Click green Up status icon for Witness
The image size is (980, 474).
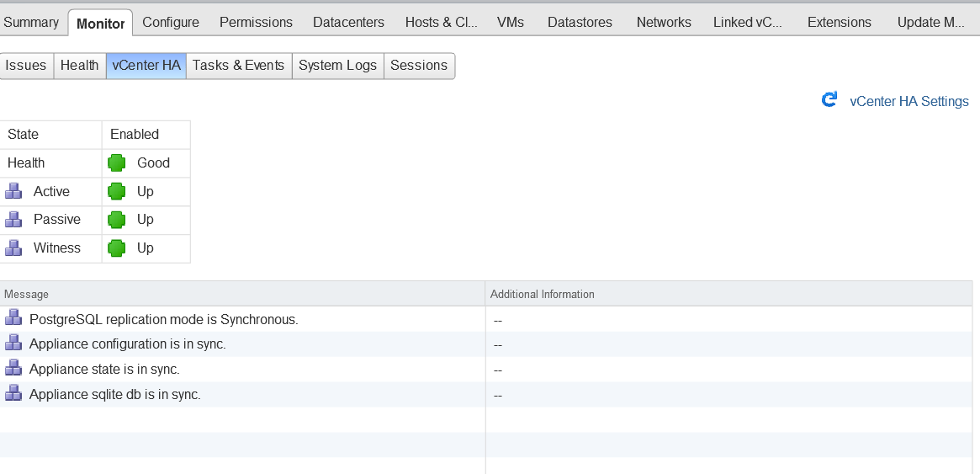coord(117,248)
